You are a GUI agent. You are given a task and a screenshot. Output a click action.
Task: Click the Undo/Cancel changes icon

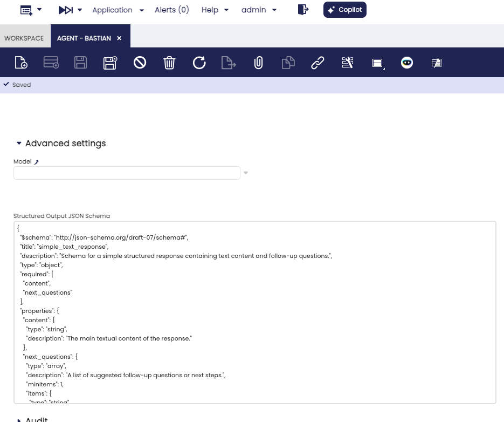pos(140,63)
